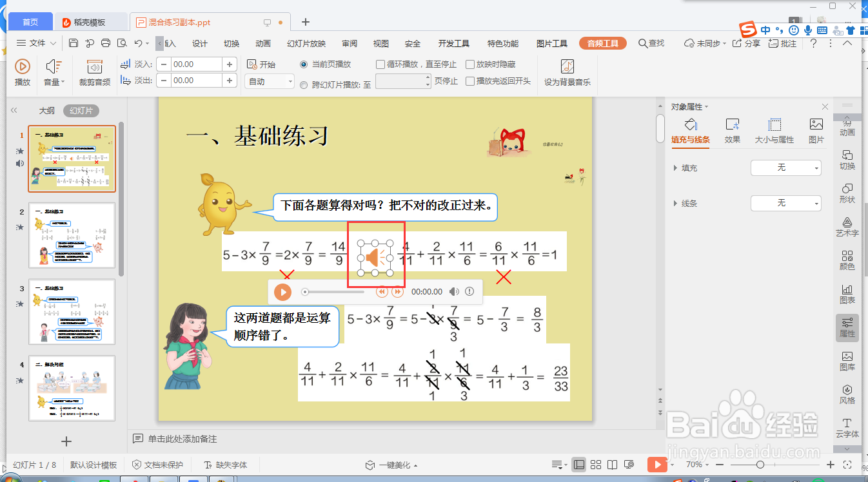This screenshot has width=868, height=482.
Task: Open the 自动 playback start dropdown
Action: (269, 80)
